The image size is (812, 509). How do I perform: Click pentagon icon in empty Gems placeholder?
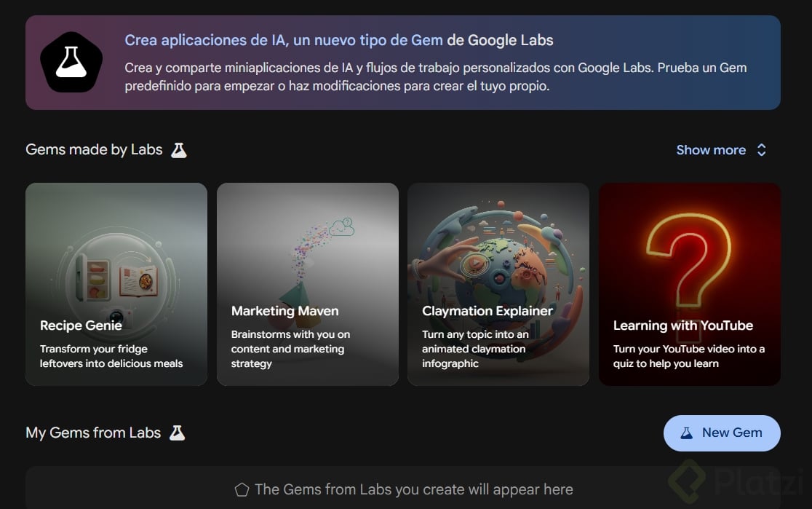coord(242,490)
